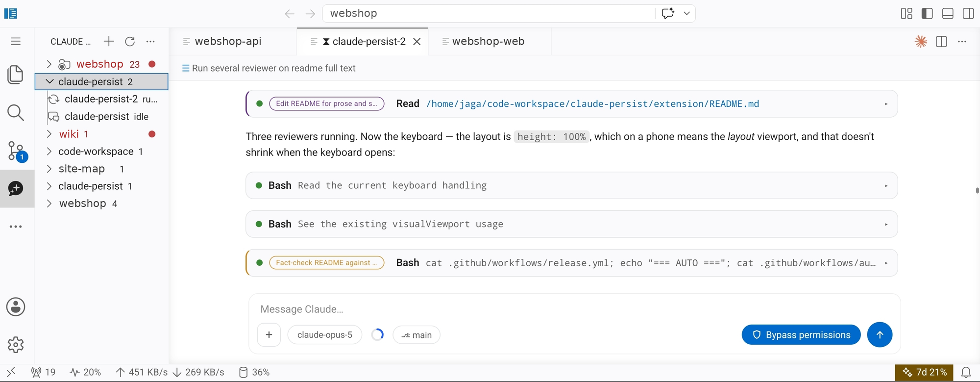Click the customize layout icon
Screen dimensions: 980x382
pos(906,13)
